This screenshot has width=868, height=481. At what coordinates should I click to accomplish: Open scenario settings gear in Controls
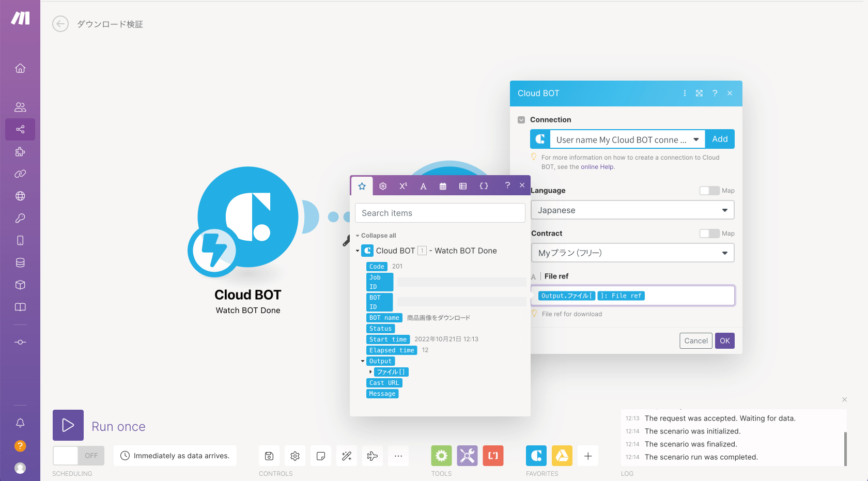(295, 456)
